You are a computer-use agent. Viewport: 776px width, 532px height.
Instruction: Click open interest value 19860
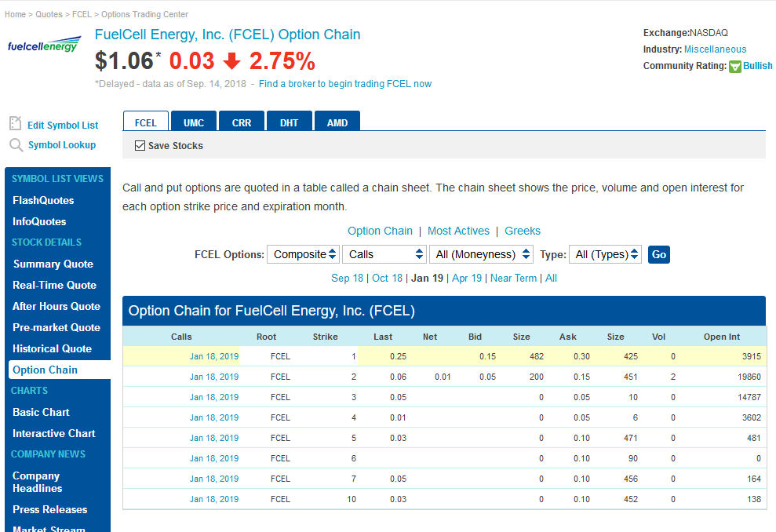click(x=749, y=377)
